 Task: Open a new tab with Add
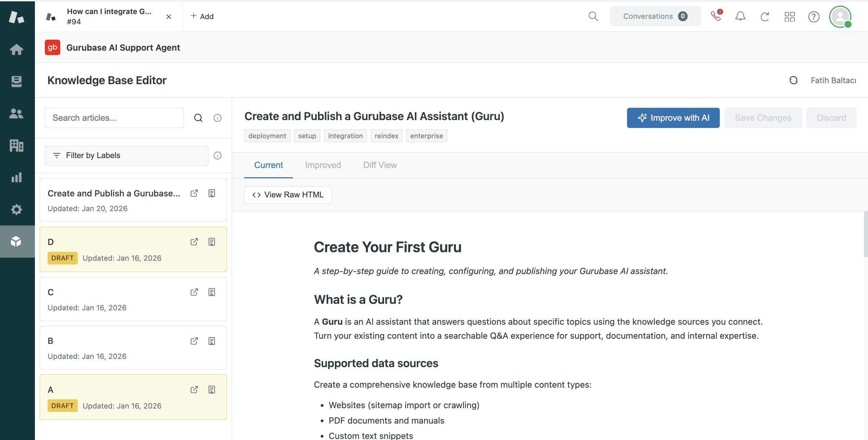[x=203, y=16]
